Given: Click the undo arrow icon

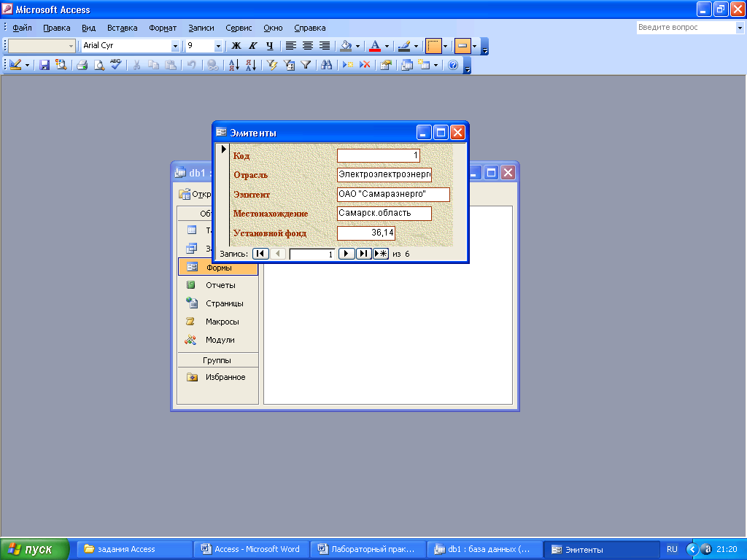Looking at the screenshot, I should [x=191, y=65].
